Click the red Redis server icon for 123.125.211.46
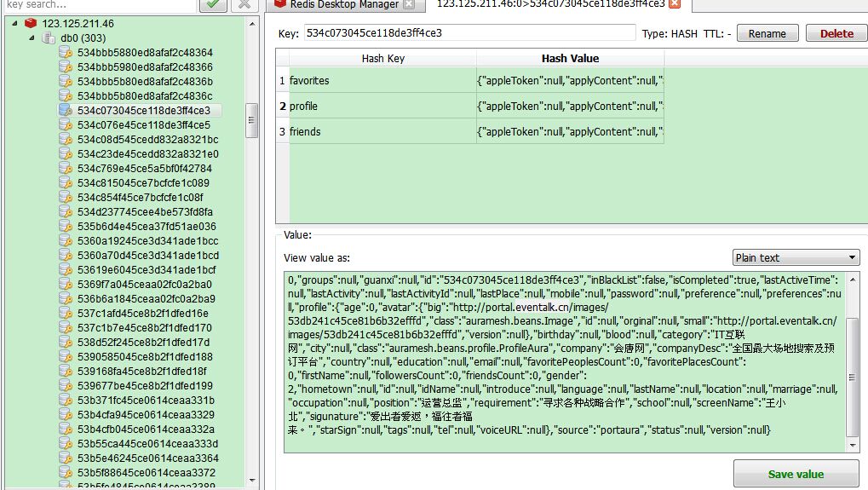Viewport: 868px width, 490px height. [31, 23]
